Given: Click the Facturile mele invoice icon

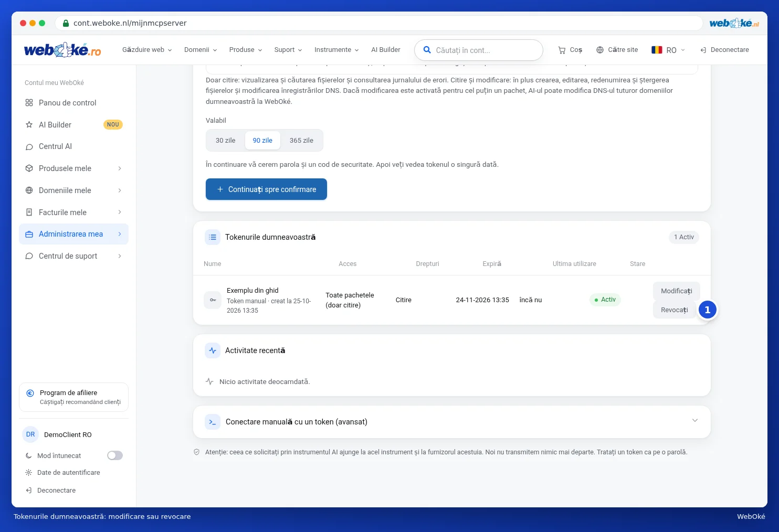Looking at the screenshot, I should (29, 212).
